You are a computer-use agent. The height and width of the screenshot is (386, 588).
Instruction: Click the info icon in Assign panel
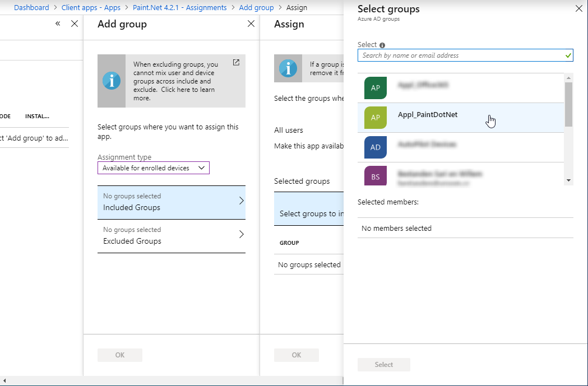(288, 68)
